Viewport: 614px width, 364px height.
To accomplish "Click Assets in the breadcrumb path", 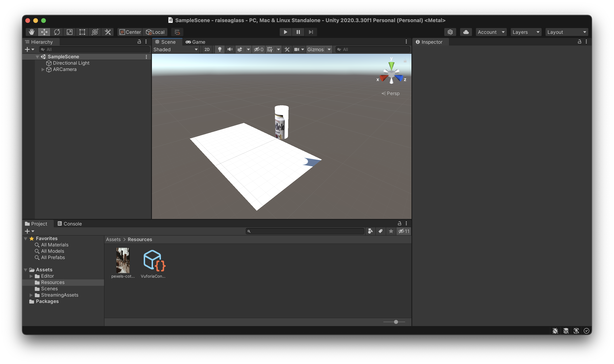I will [x=113, y=239].
